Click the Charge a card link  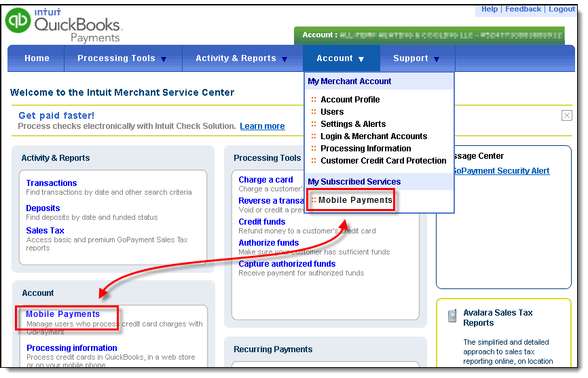tap(265, 180)
